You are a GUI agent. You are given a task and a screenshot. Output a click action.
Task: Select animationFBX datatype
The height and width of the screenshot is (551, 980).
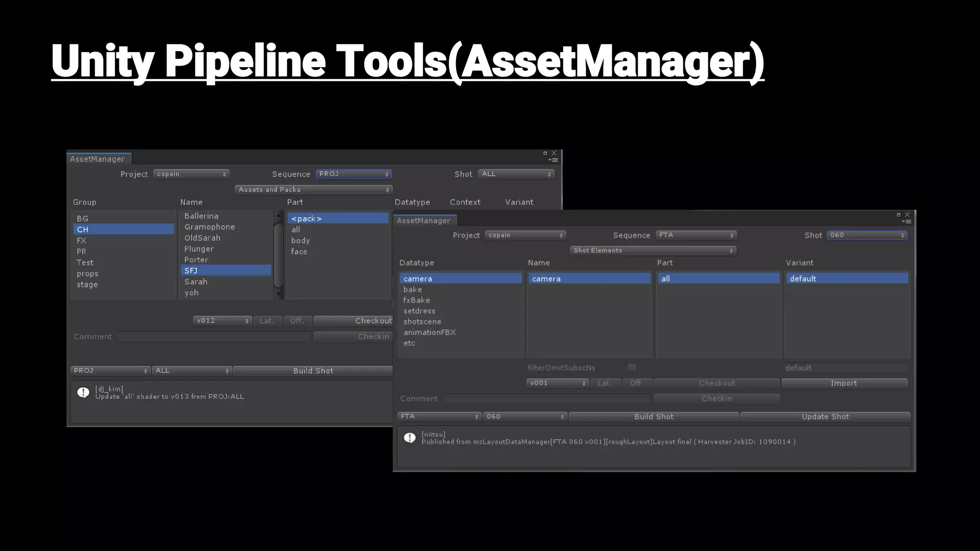pos(461,332)
